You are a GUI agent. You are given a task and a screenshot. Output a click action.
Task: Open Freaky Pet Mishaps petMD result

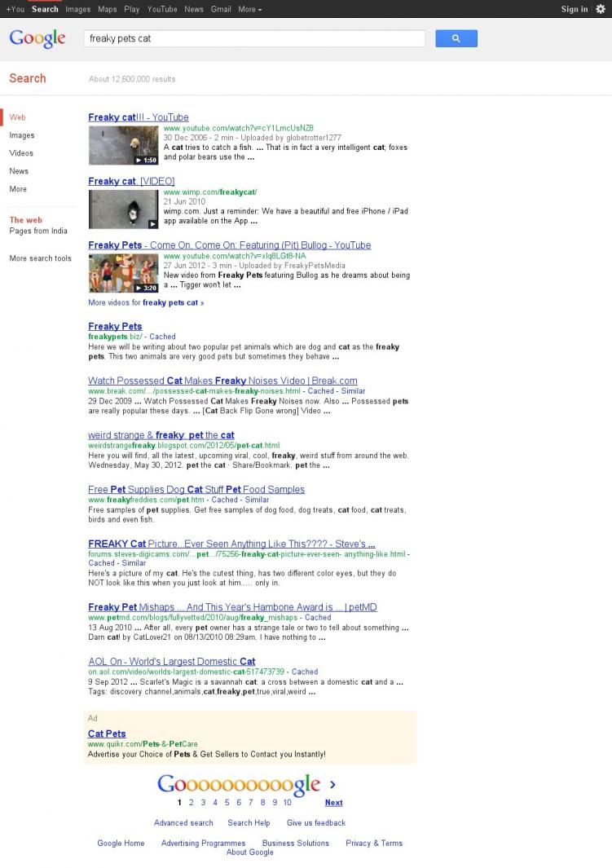232,607
